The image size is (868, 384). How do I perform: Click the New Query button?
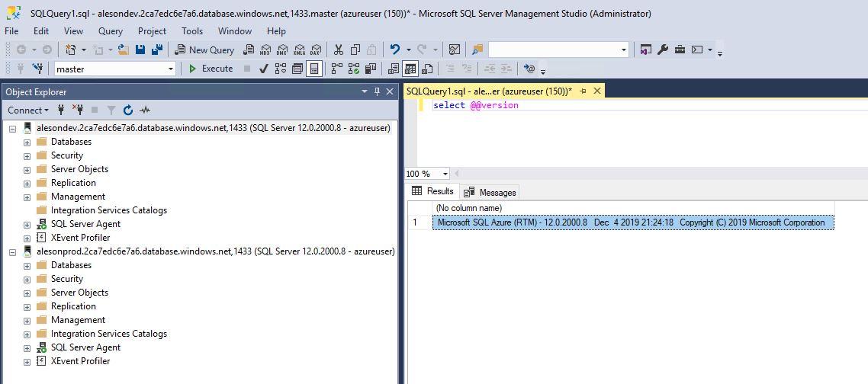(204, 50)
